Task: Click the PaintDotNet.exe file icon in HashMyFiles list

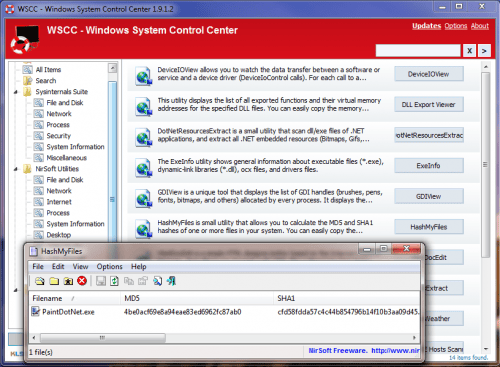Action: coord(35,312)
